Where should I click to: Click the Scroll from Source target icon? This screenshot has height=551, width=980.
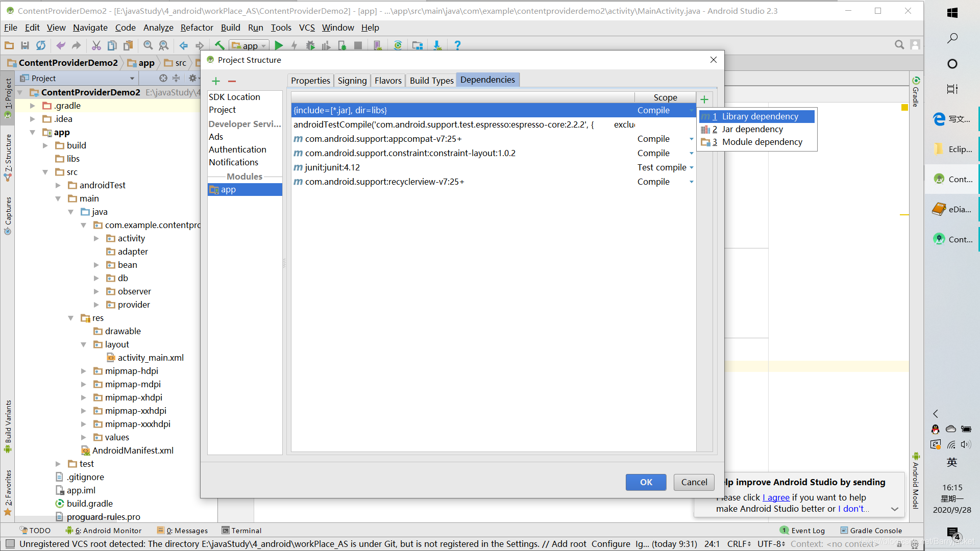163,78
